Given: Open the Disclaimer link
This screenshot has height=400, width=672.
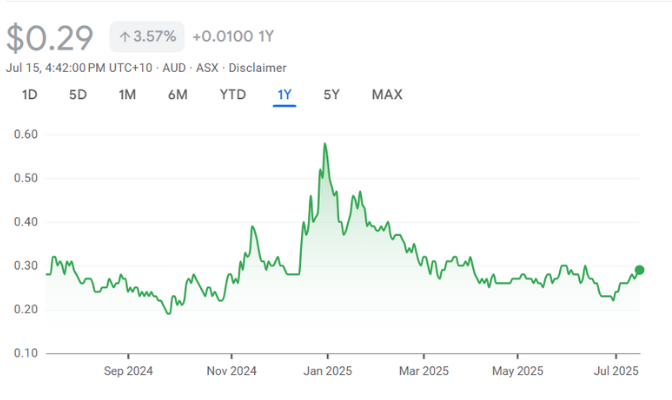Looking at the screenshot, I should [x=257, y=68].
